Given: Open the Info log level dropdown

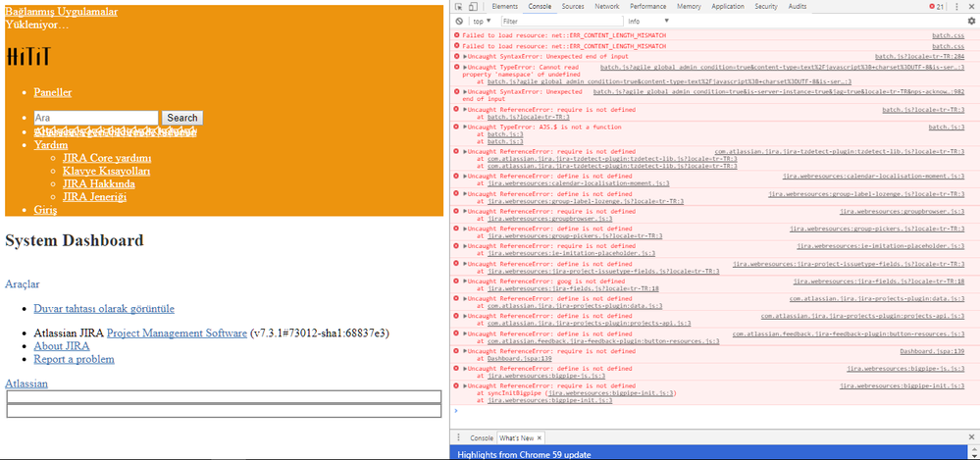Looking at the screenshot, I should click(x=648, y=22).
